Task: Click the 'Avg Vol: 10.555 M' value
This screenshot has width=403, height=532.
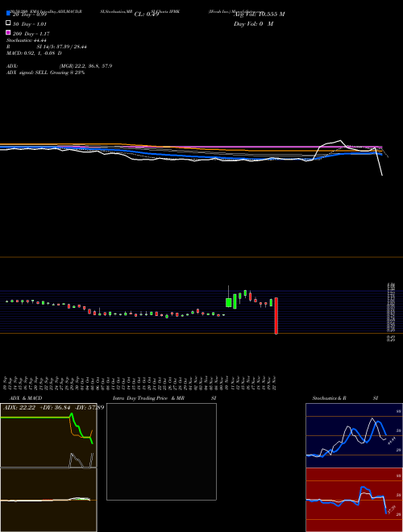Action: tap(260, 15)
